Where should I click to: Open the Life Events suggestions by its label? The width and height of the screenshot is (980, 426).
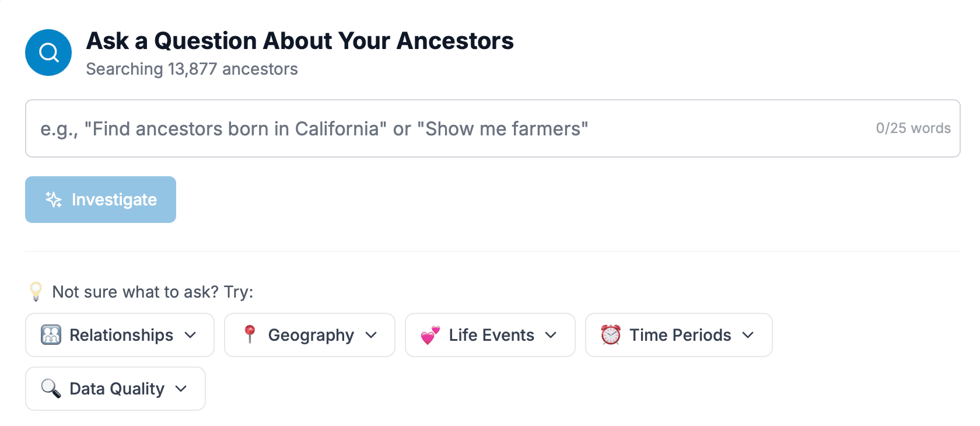pos(491,335)
